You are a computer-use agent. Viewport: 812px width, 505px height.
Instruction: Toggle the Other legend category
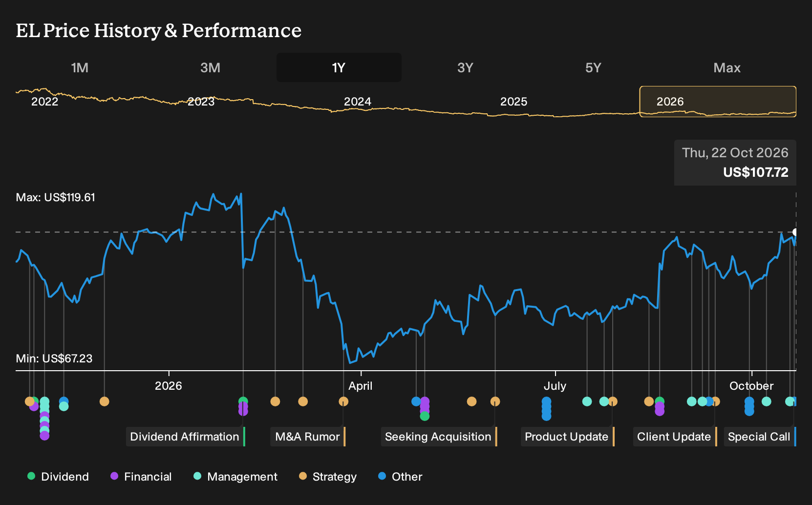click(x=400, y=477)
